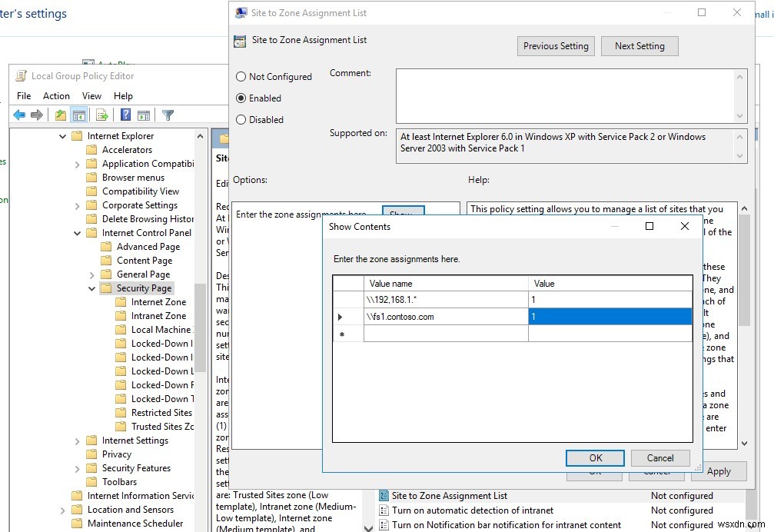This screenshot has height=532, width=774.
Task: Select the Enabled radio button
Action: [x=243, y=98]
